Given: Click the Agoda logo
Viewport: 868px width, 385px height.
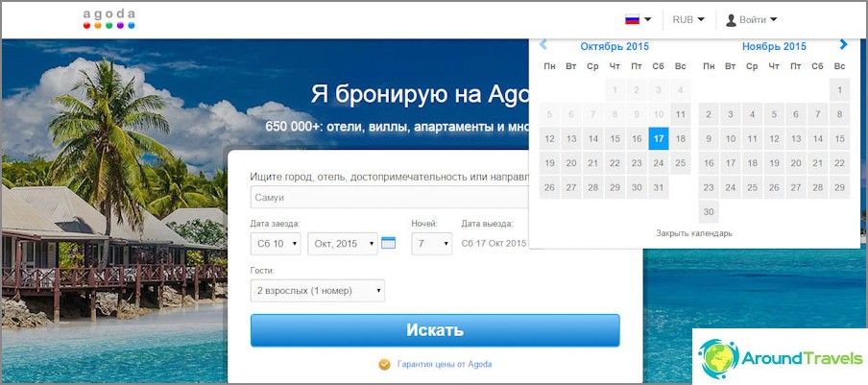Looking at the screenshot, I should 109,19.
